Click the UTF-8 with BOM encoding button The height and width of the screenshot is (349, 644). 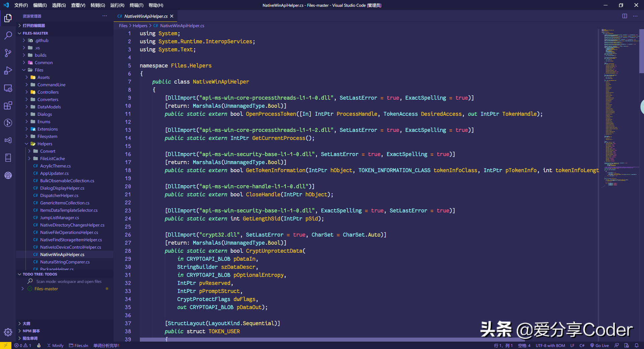point(550,345)
